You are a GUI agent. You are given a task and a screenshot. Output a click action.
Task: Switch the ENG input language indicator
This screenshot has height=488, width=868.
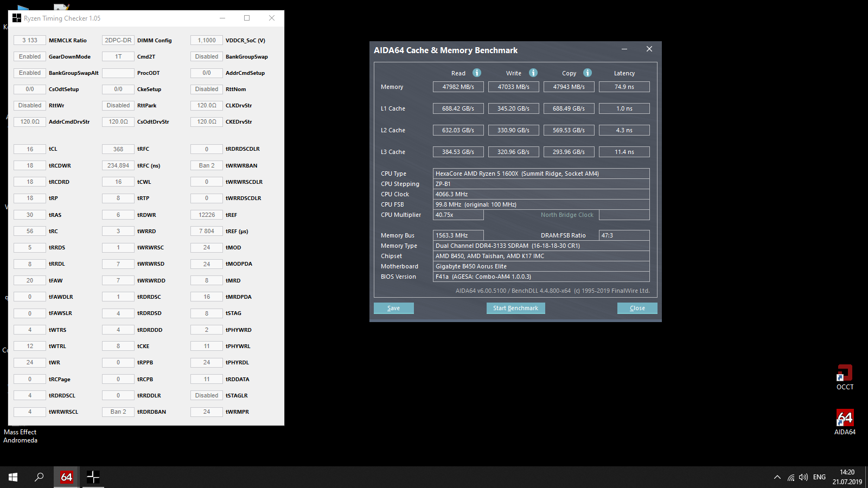819,477
